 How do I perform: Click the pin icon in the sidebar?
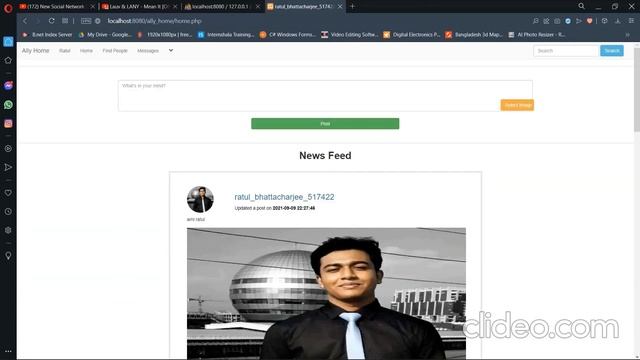pyautogui.click(x=8, y=256)
